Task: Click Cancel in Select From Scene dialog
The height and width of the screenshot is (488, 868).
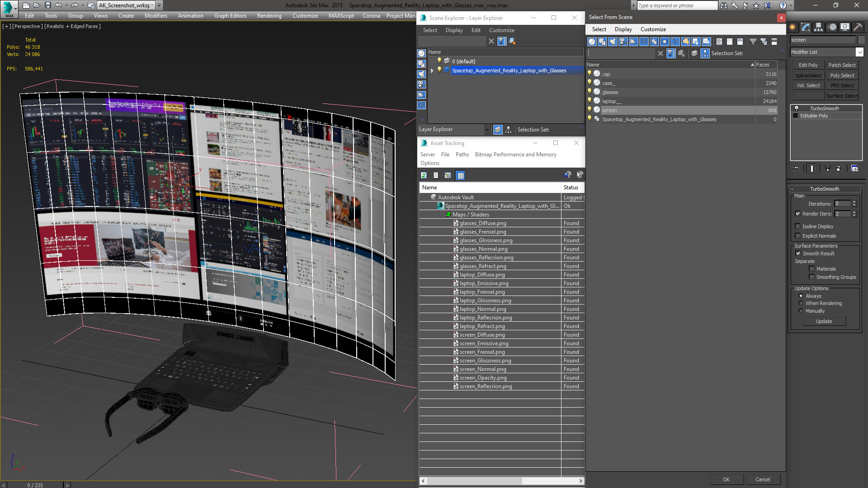Action: [x=762, y=479]
